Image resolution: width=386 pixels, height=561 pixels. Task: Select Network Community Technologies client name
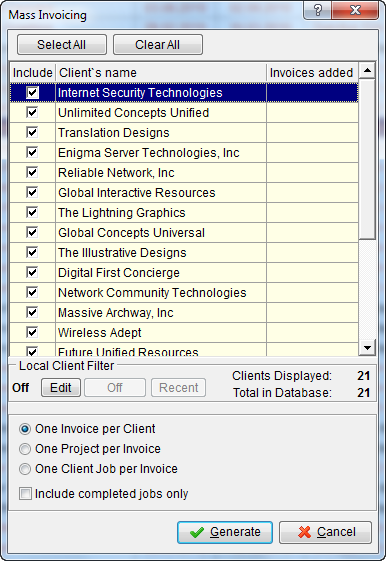[152, 293]
